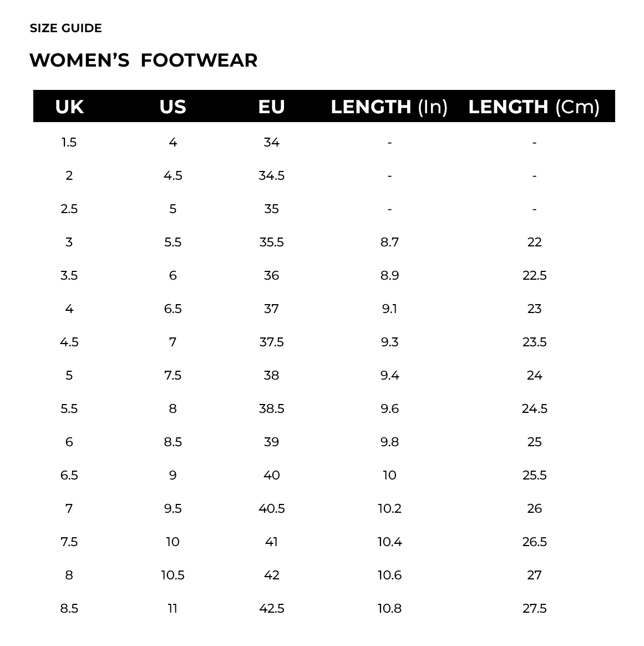Image resolution: width=644 pixels, height=646 pixels.
Task: Click the 27.5 cm length value
Action: 534,609
